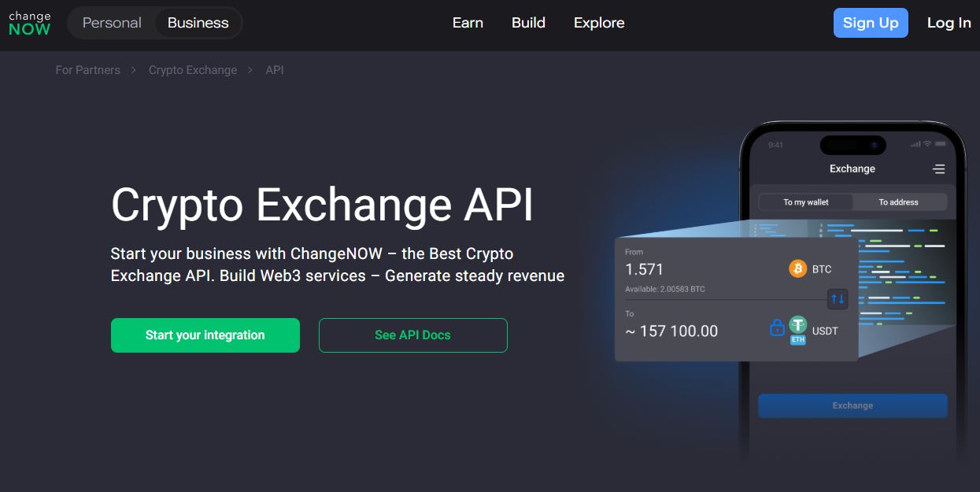Image resolution: width=980 pixels, height=492 pixels.
Task: Click the API breadcrumb item
Action: [x=275, y=70]
